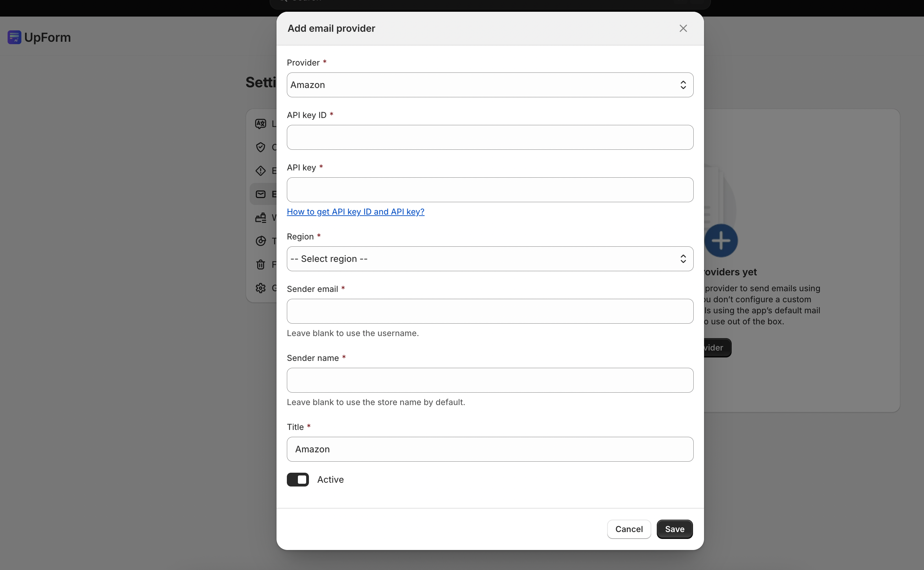Close the Add email provider dialog

point(683,28)
